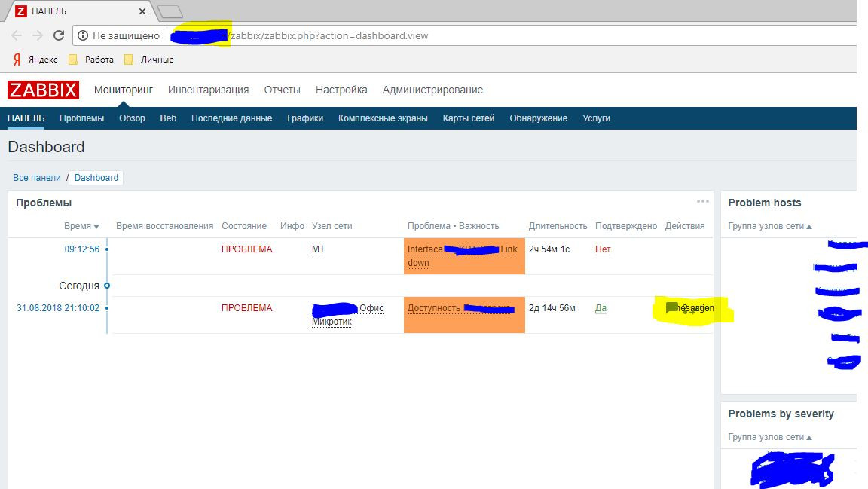Select the ПАНЕЛЬ submenu tab
This screenshot has width=868, height=489.
26,118
